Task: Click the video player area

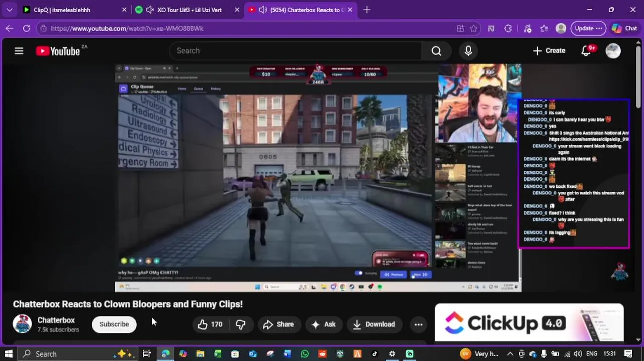Action: click(318, 178)
